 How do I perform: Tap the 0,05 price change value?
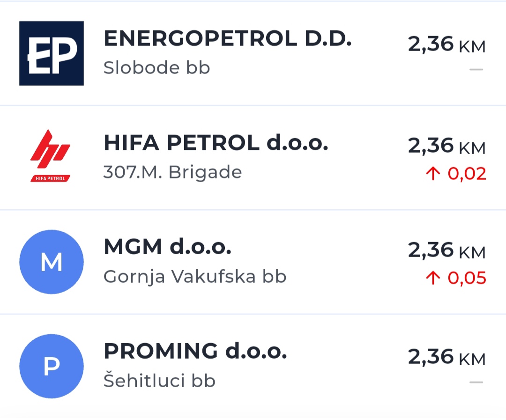(467, 279)
